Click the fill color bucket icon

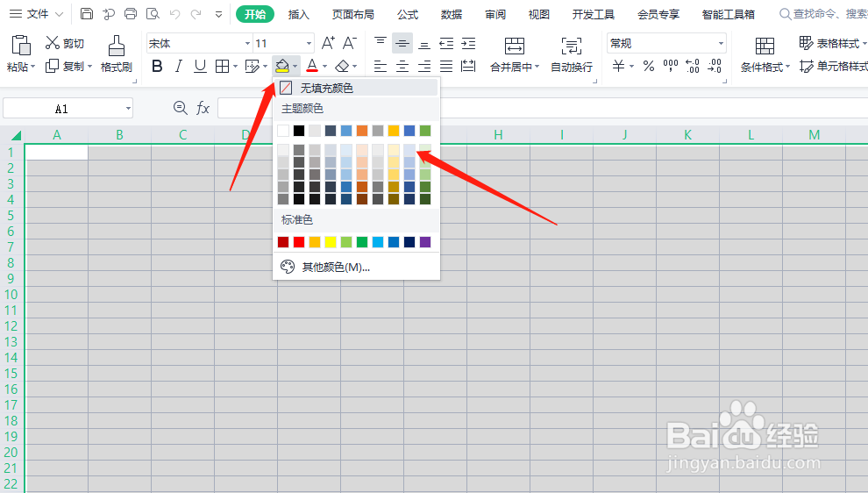282,67
